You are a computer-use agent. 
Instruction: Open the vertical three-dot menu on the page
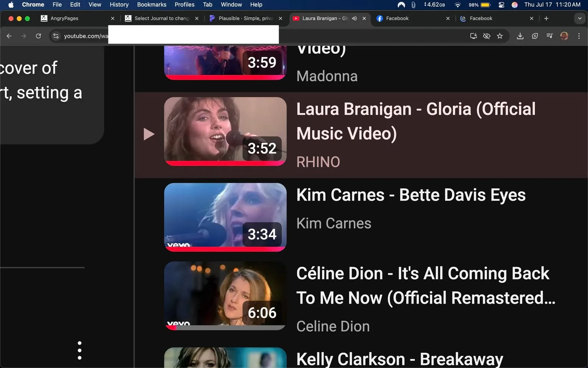80,350
